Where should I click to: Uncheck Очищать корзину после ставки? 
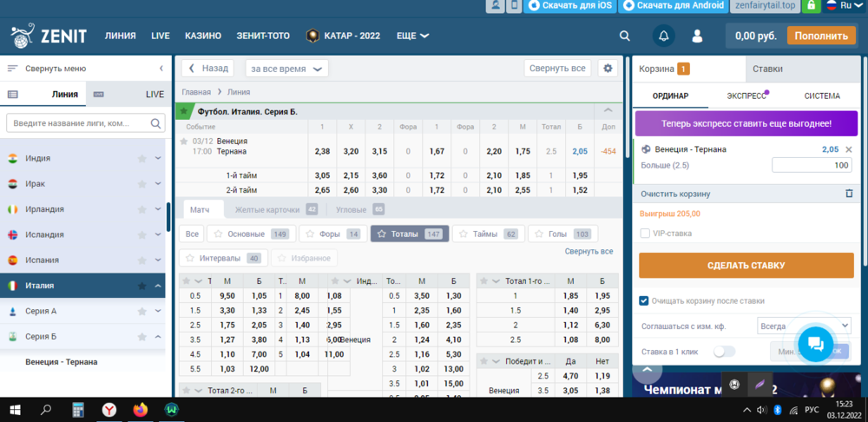(644, 300)
